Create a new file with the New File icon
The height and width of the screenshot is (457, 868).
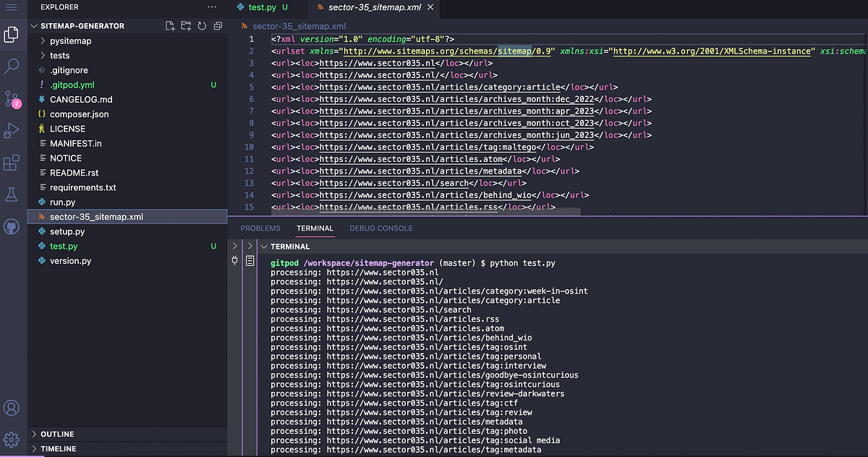[169, 25]
